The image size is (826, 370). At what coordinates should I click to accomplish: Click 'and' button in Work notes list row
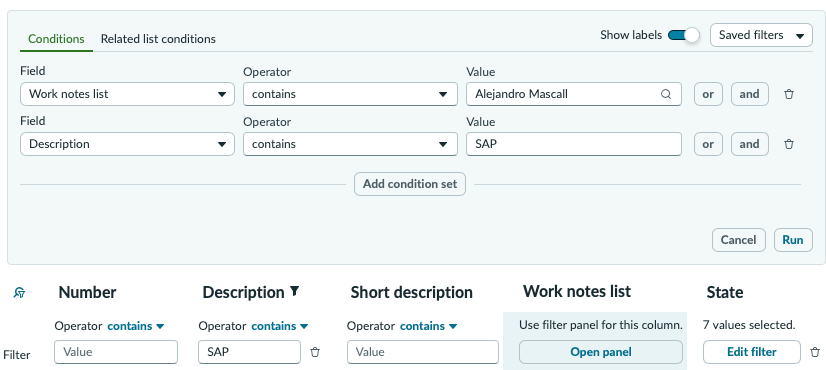coord(749,94)
